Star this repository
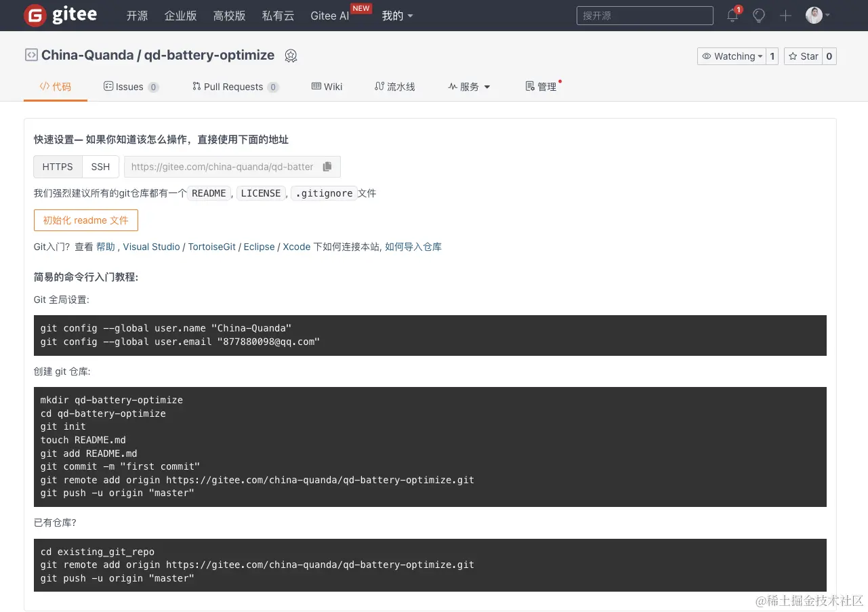This screenshot has width=868, height=612. click(x=803, y=56)
